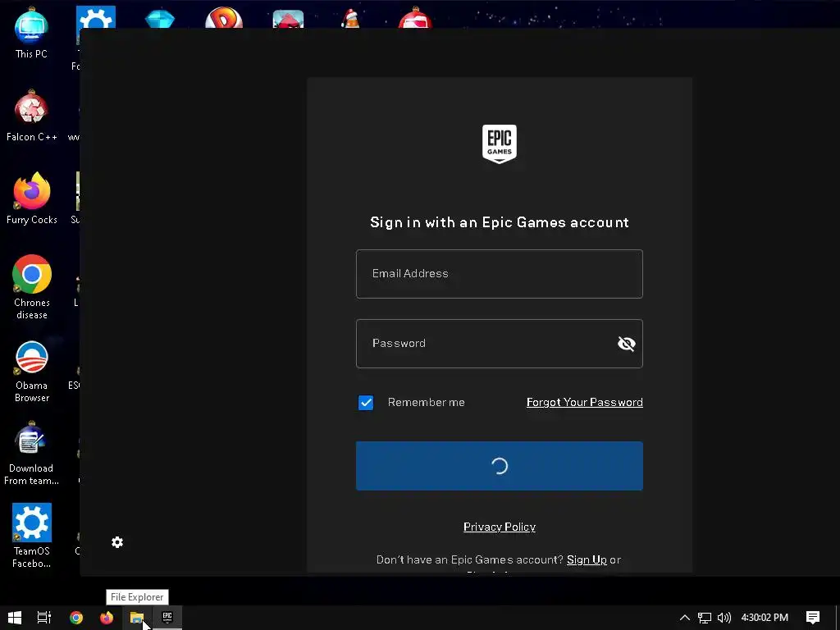
Task: Open Epic launcher settings gear icon
Action: [x=117, y=542]
